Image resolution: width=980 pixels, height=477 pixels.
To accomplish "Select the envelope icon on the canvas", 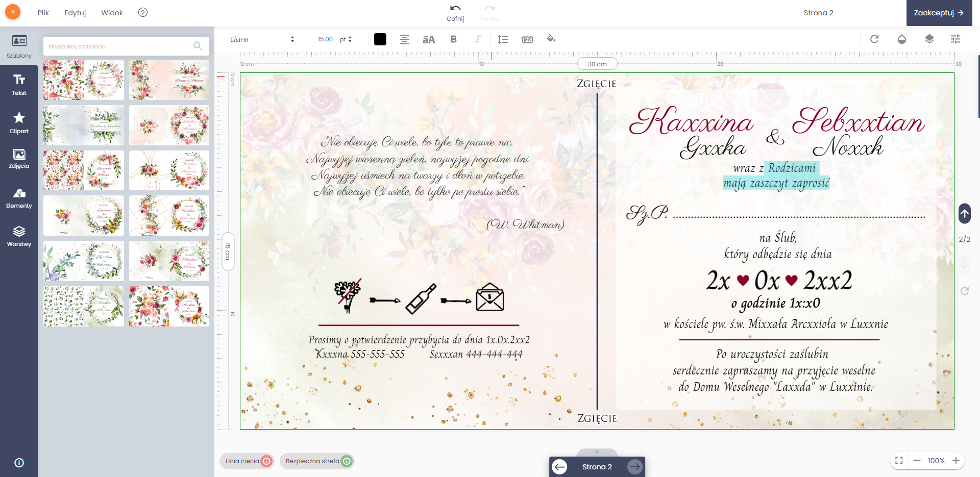I will pyautogui.click(x=490, y=297).
